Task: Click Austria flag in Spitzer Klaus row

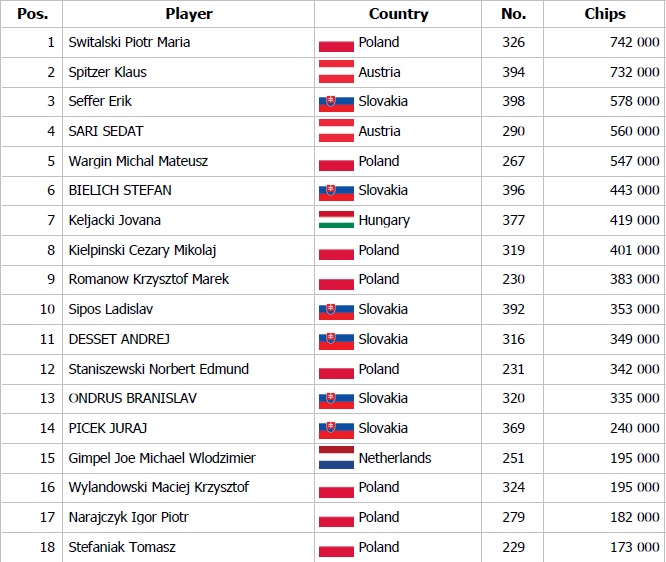Action: click(336, 72)
